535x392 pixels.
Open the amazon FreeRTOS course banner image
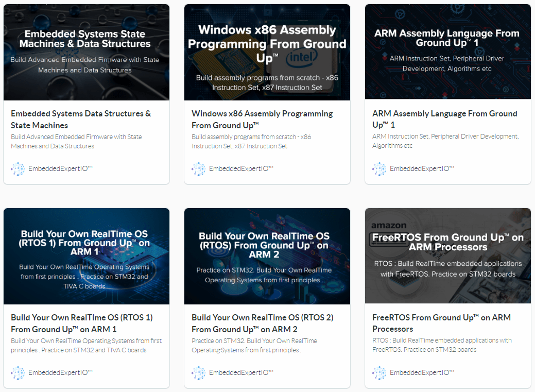448,255
